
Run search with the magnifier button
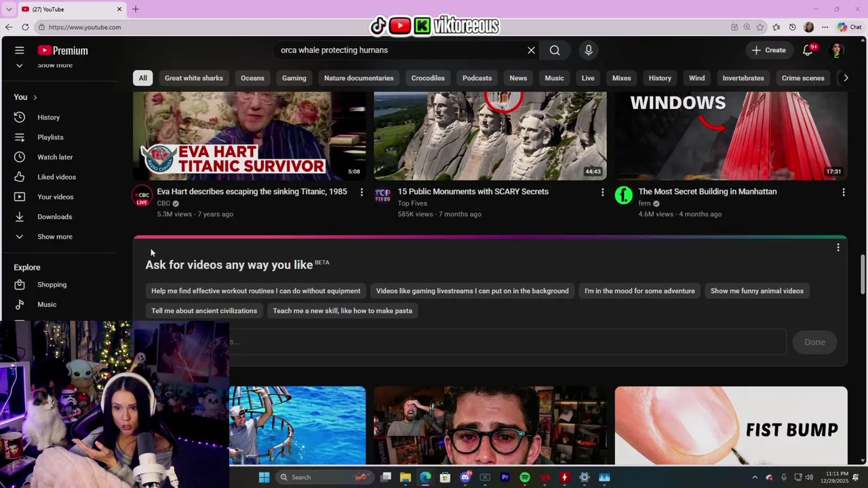(x=555, y=50)
